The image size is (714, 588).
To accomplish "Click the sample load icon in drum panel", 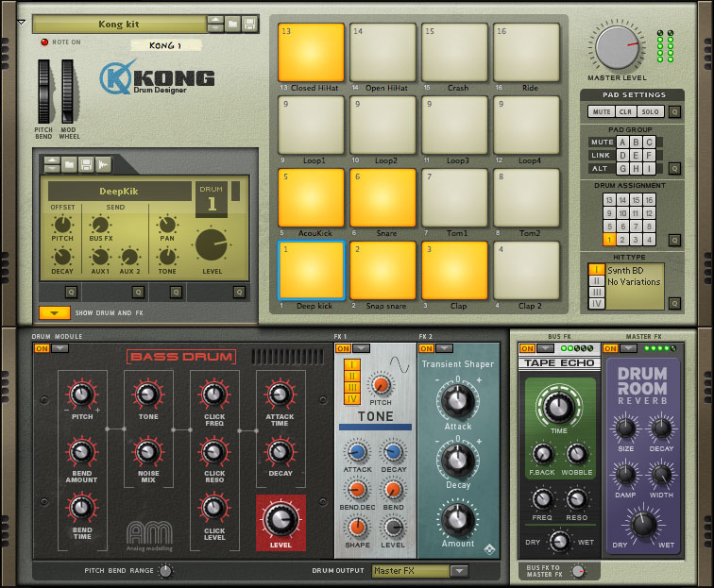I will coord(102,164).
